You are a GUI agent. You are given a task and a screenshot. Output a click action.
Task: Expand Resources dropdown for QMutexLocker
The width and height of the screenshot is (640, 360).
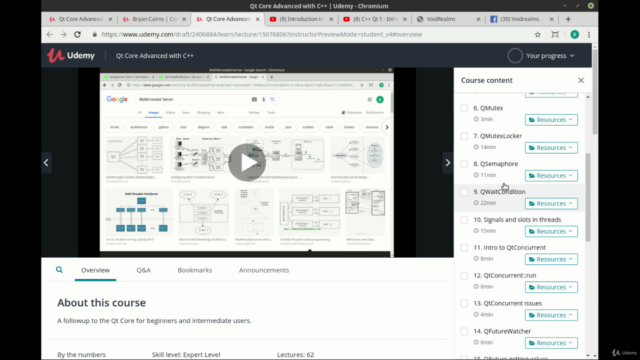click(x=551, y=147)
